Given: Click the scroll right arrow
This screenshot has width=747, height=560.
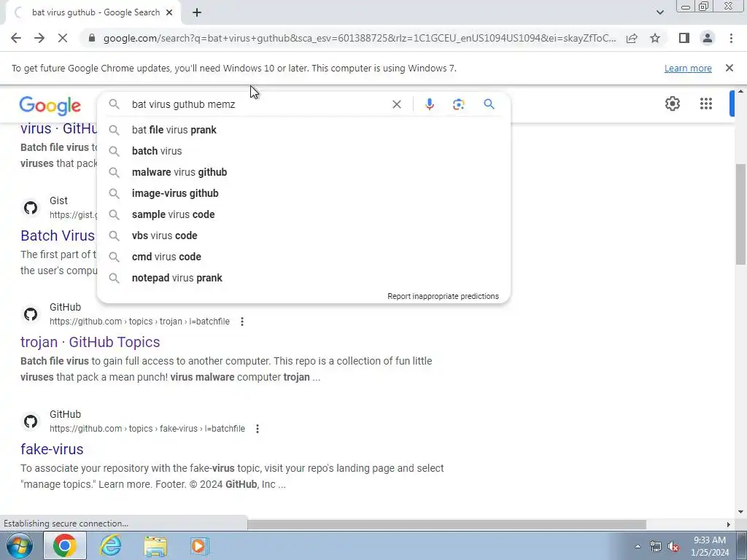Looking at the screenshot, I should pyautogui.click(x=729, y=524).
